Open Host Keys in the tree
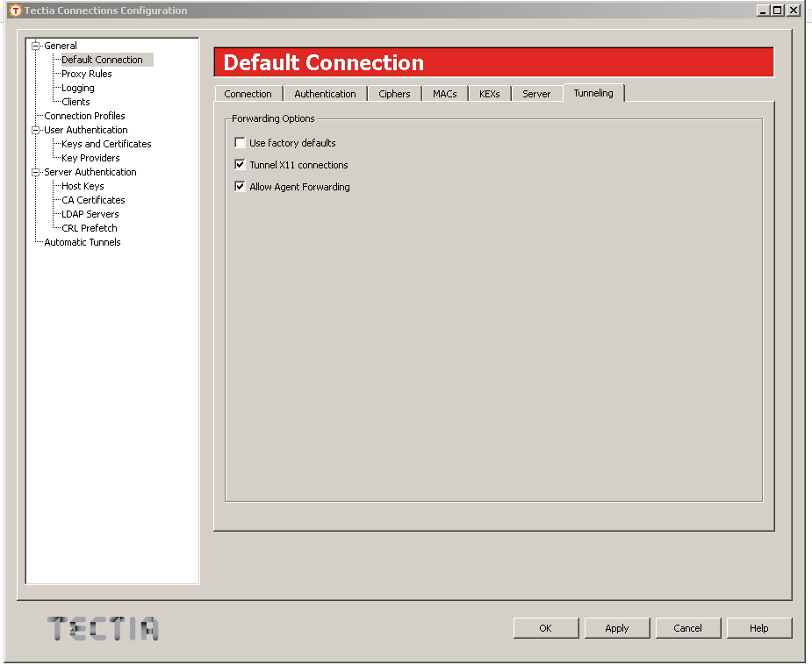 (x=83, y=186)
